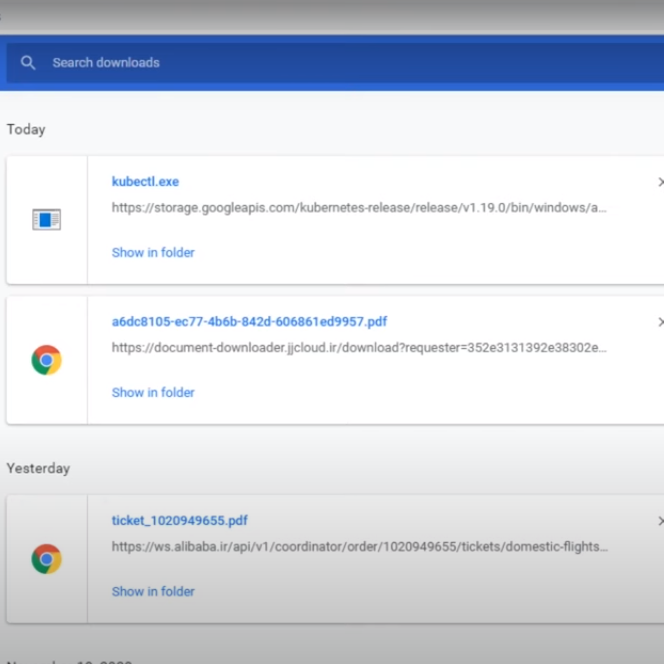Remove the a6dc8105 PDF entry from the list
664x664 pixels.
(x=659, y=322)
